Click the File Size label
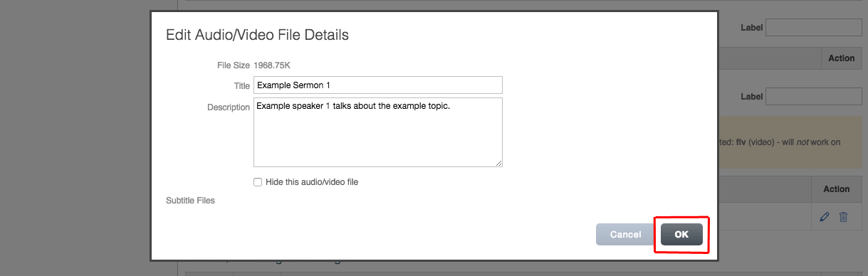 [234, 65]
